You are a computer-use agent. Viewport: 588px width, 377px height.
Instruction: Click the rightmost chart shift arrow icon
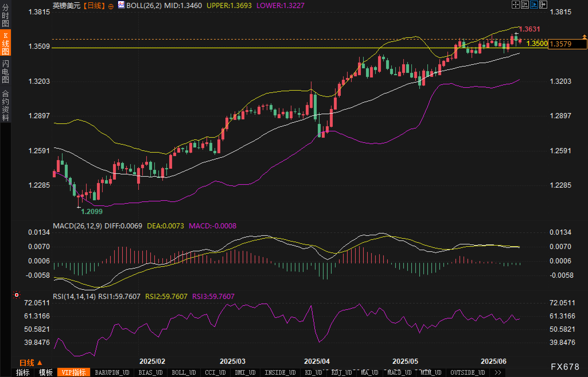coord(543,5)
